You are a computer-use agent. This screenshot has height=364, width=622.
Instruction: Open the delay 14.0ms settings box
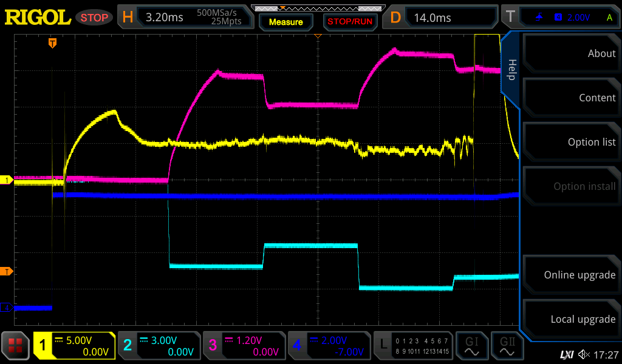[442, 17]
